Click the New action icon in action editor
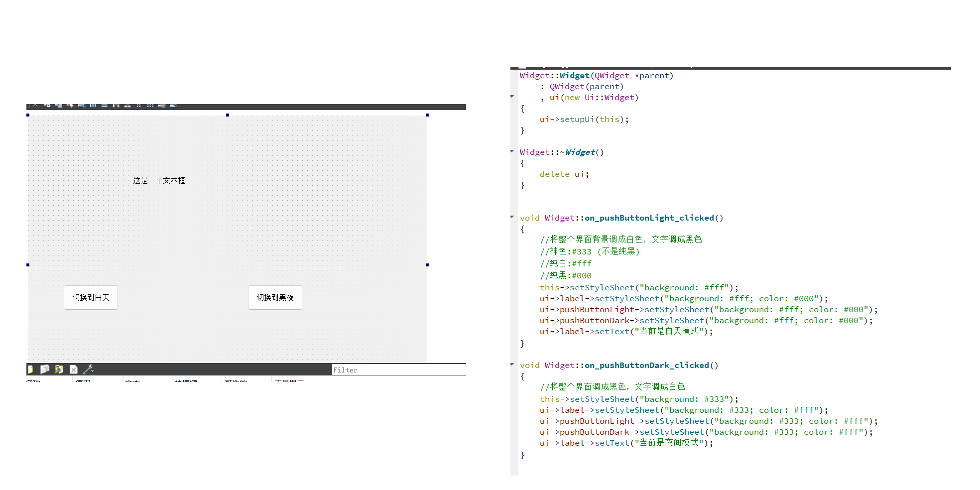The width and height of the screenshot is (980, 490). [30, 369]
